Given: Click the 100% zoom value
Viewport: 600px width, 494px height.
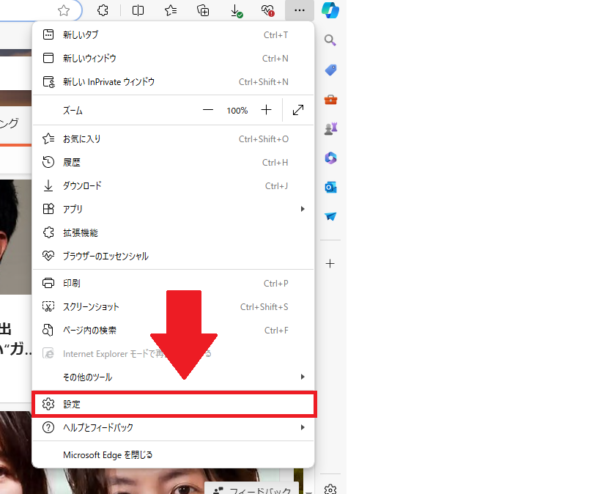Looking at the screenshot, I should coord(237,111).
